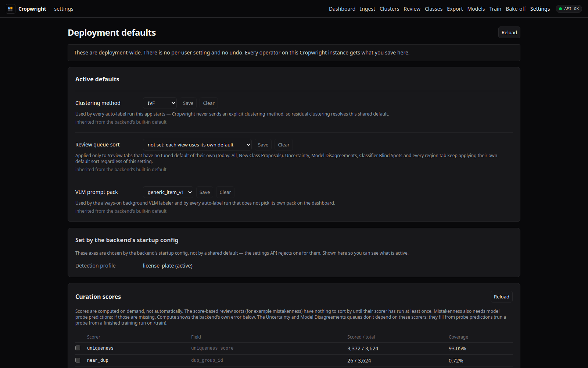This screenshot has width=588, height=368.
Task: Go to the Dashboard page
Action: pos(342,9)
